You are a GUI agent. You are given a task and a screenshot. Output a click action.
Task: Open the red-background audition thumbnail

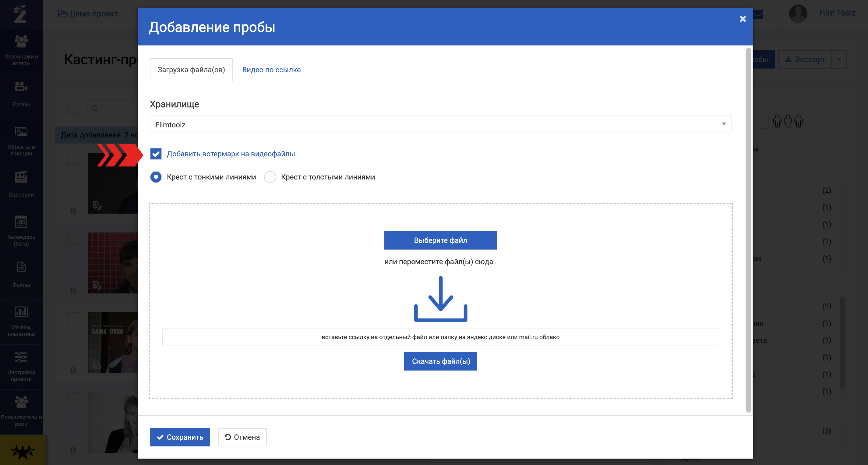[x=113, y=263]
